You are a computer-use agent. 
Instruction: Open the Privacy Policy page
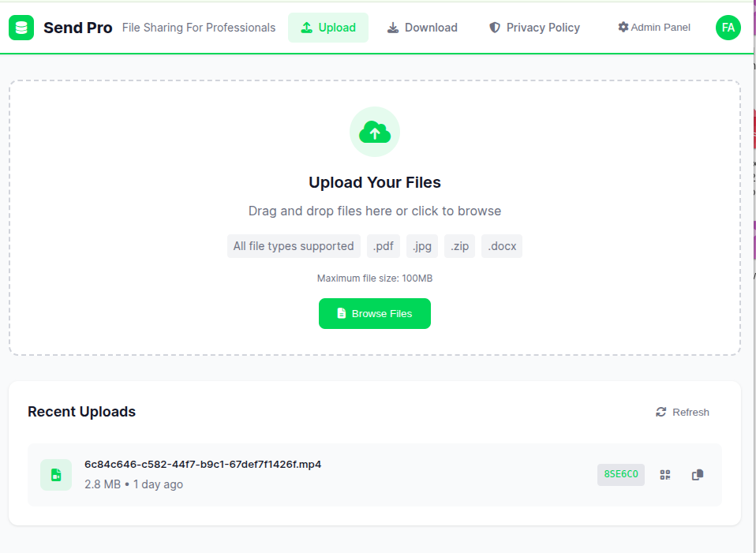pos(542,27)
